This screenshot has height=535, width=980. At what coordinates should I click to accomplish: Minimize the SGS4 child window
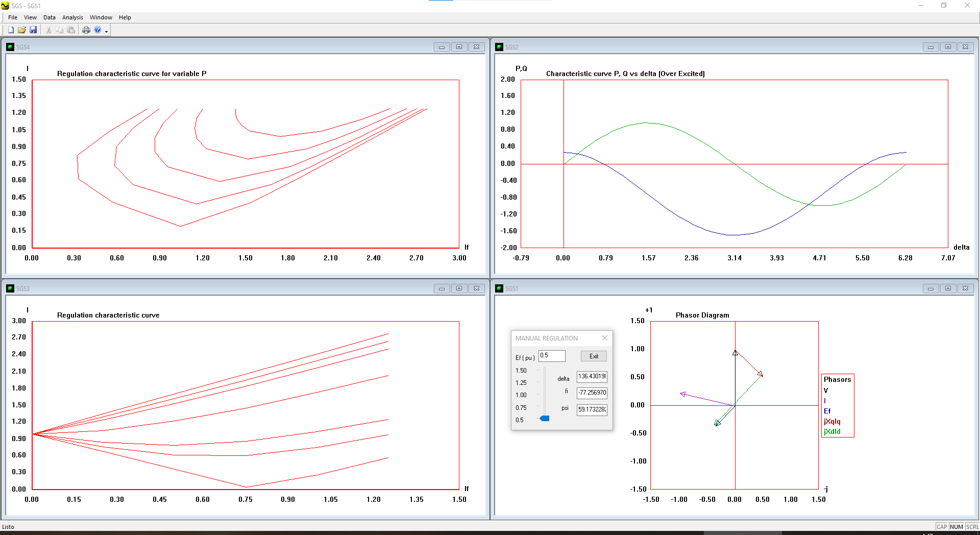(x=442, y=47)
